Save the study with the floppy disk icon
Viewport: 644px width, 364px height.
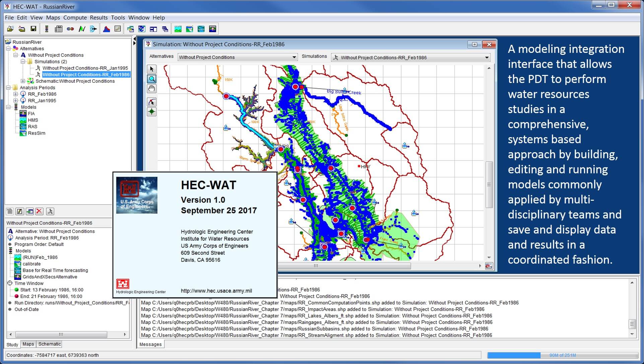click(33, 29)
